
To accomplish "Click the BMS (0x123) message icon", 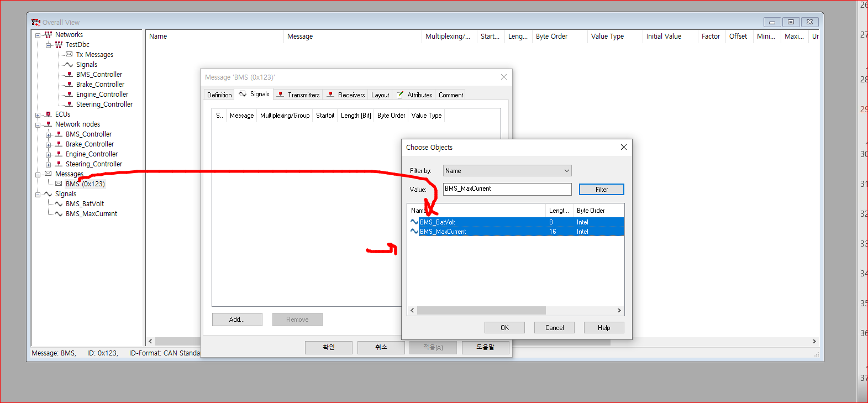I will pos(59,184).
